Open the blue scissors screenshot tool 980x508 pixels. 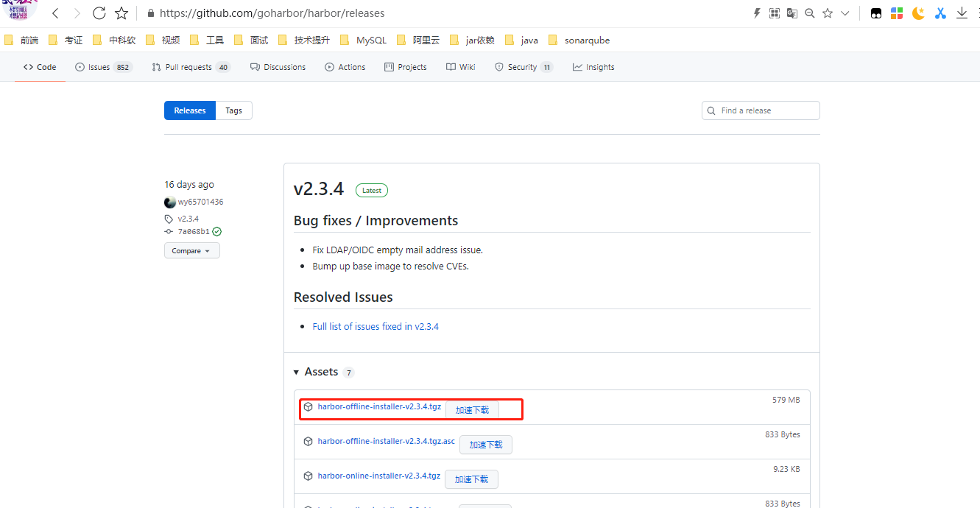pos(940,13)
